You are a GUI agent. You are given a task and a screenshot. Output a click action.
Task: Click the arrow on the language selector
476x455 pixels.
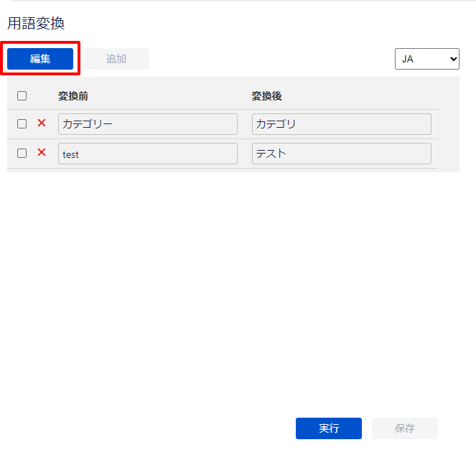tap(452, 59)
